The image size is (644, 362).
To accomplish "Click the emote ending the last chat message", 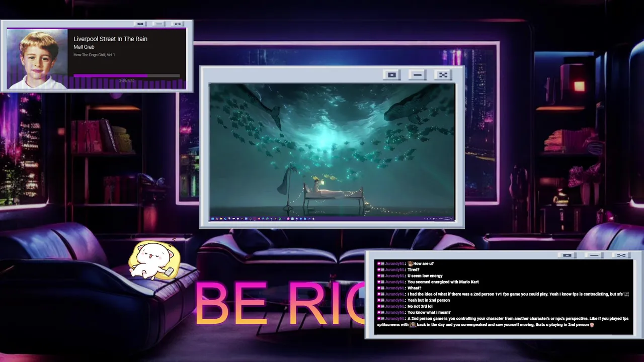I will point(592,325).
